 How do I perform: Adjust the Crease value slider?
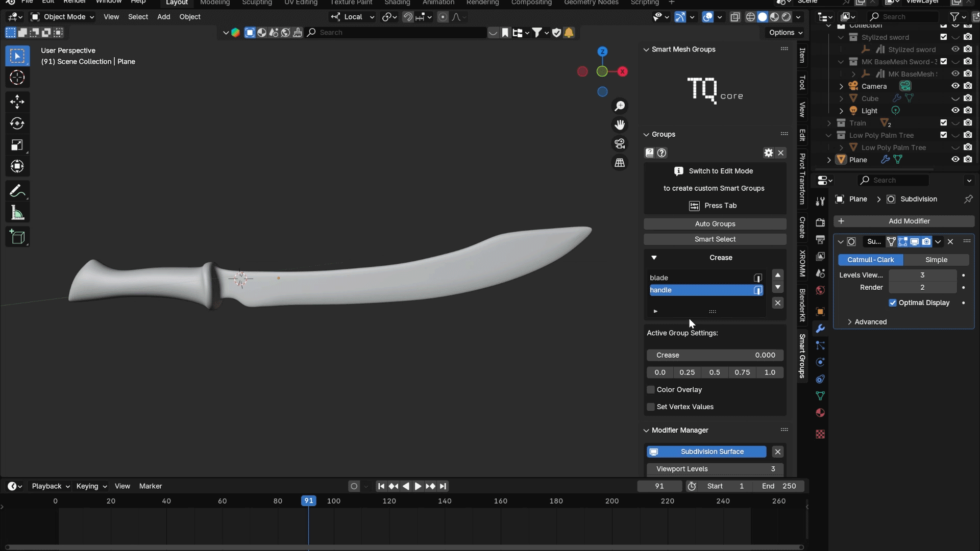coord(715,355)
